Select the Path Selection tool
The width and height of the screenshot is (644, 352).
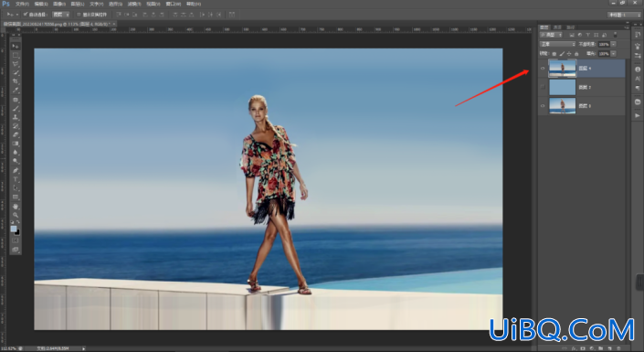tap(16, 188)
